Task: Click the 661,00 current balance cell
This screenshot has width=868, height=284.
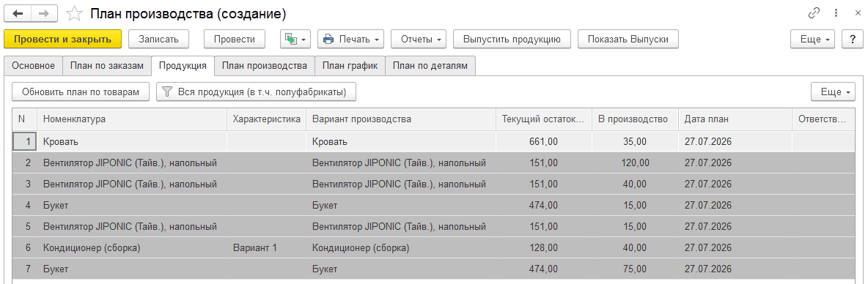Action: click(544, 141)
